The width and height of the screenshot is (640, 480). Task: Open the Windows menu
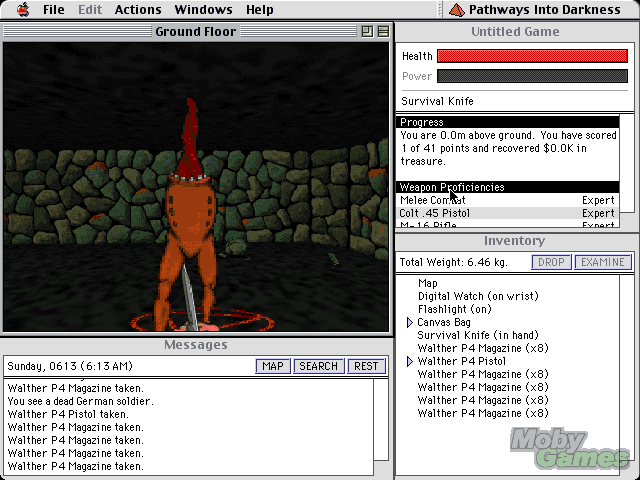203,9
